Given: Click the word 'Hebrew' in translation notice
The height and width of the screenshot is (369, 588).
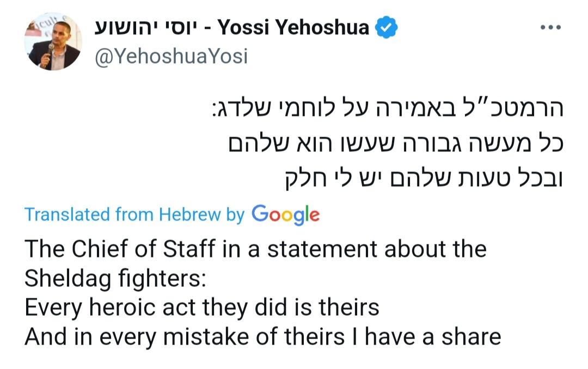Looking at the screenshot, I should [x=190, y=215].
